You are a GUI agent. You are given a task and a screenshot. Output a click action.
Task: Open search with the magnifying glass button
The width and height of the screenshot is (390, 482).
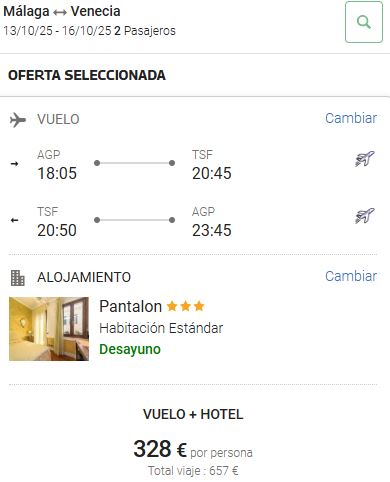364,22
